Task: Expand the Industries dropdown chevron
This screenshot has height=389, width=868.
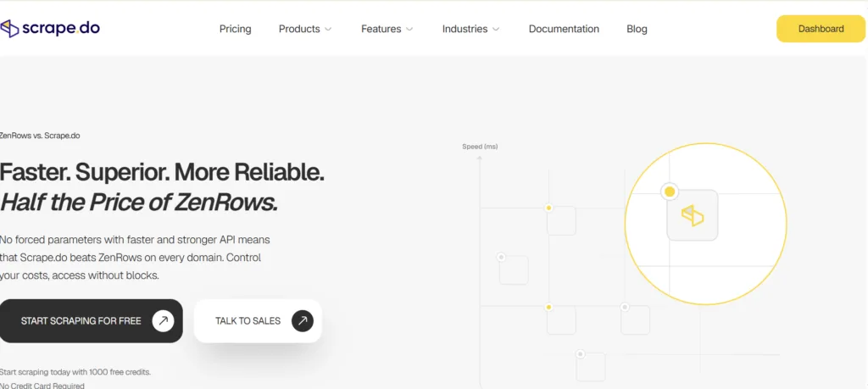Action: click(495, 30)
